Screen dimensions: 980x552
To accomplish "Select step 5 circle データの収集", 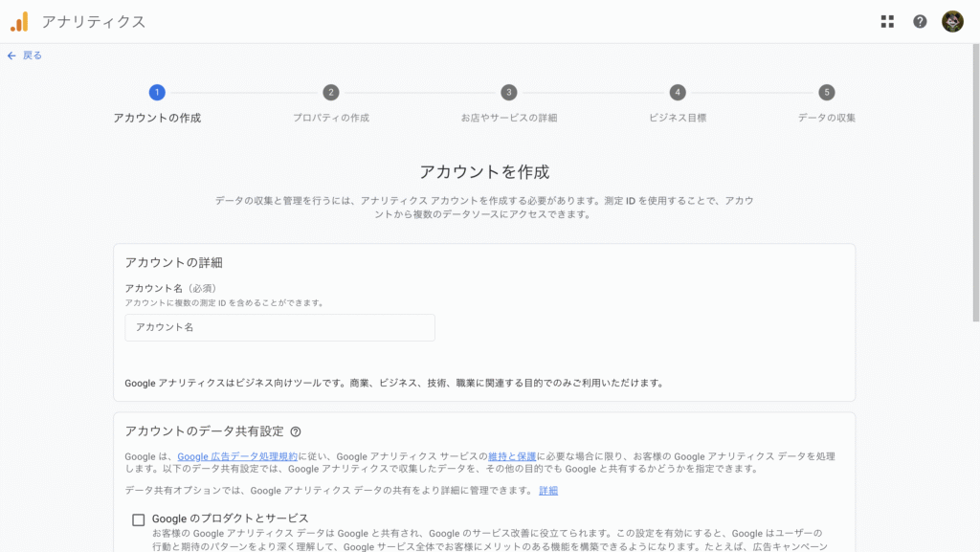I will point(826,93).
